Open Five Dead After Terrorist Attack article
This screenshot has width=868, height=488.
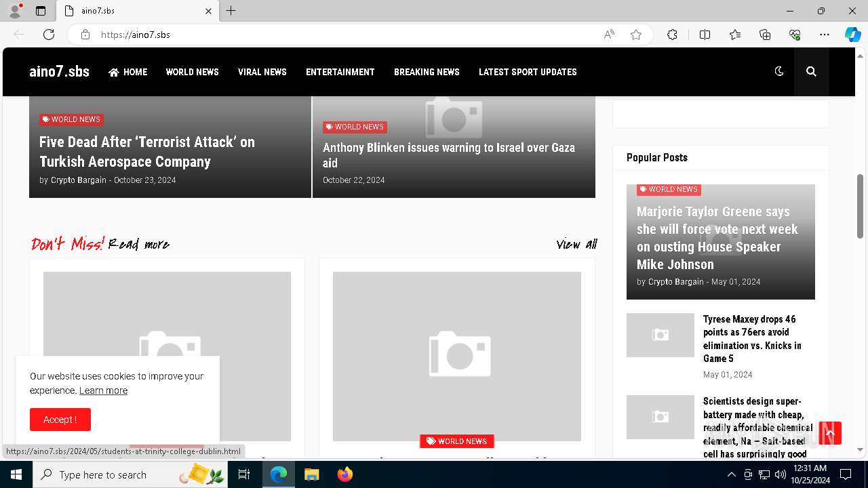coord(147,152)
